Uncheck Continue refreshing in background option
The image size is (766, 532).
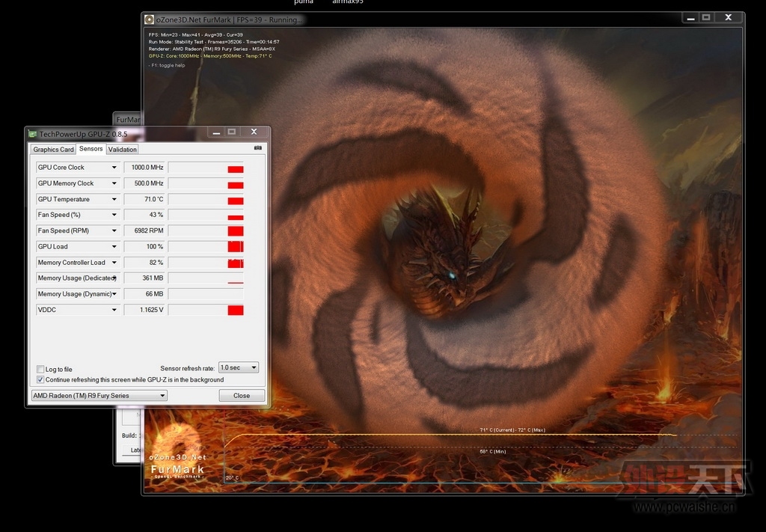(x=40, y=379)
